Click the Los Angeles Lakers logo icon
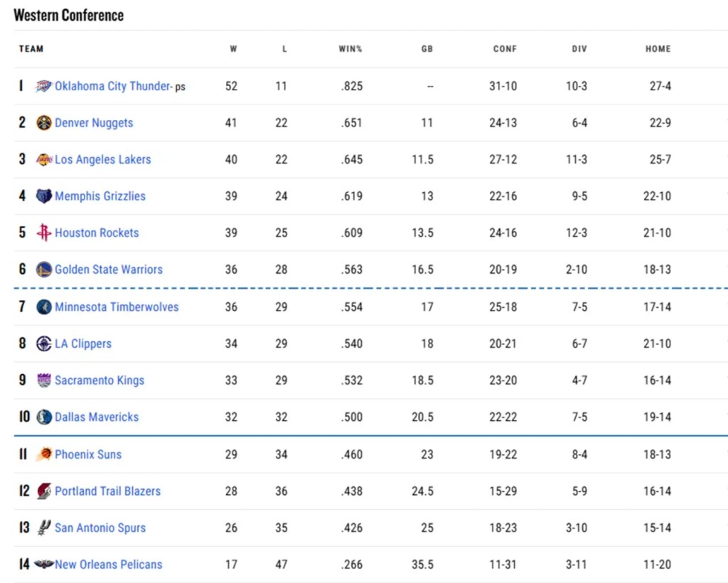728x583 pixels. (x=44, y=159)
